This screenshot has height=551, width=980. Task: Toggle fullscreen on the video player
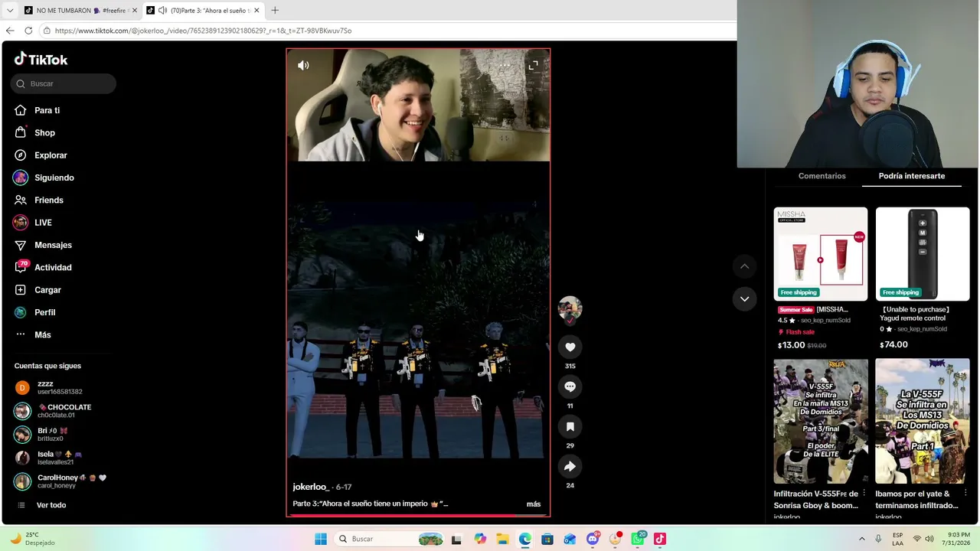coord(533,65)
